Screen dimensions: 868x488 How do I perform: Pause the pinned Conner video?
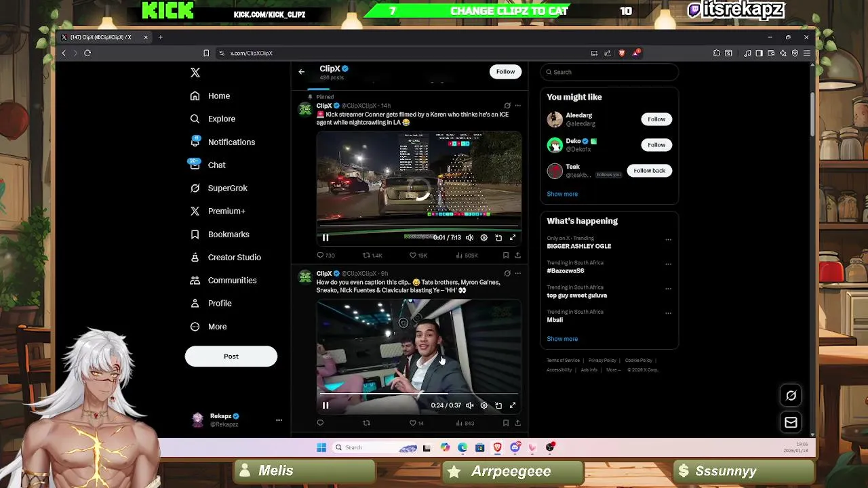(325, 237)
